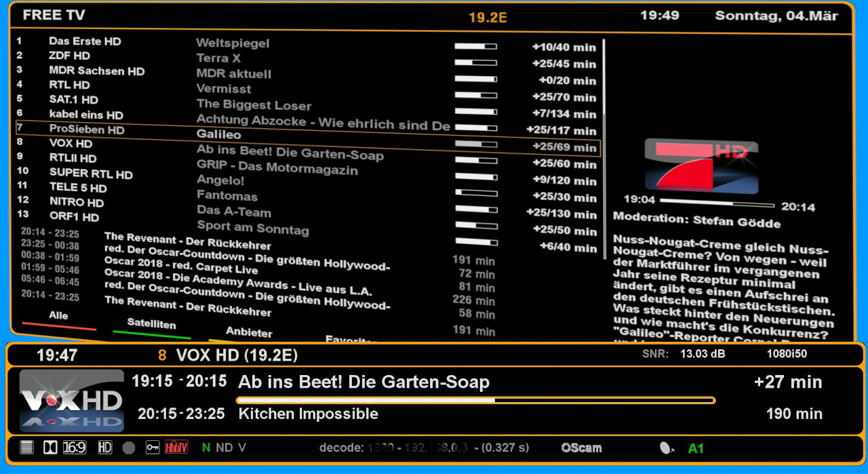Viewport: 868px width, 474px height.
Task: Click Kitchen Impossible next event in infobar
Action: click(308, 414)
